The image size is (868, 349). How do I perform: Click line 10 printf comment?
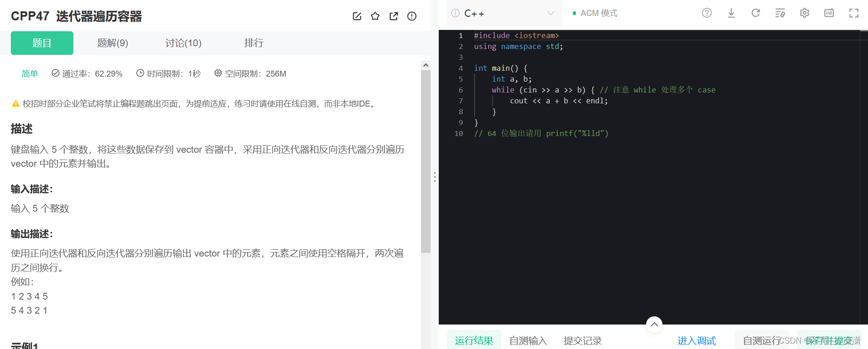point(541,133)
